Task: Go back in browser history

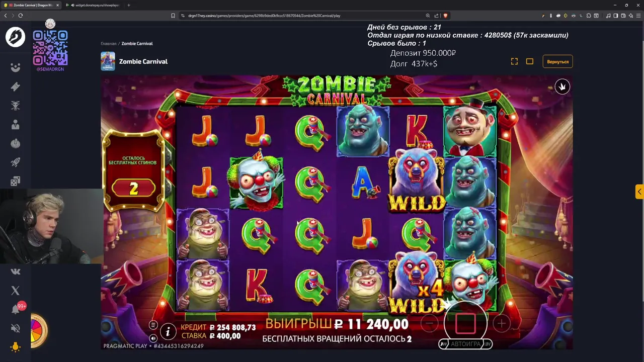Action: (6, 16)
